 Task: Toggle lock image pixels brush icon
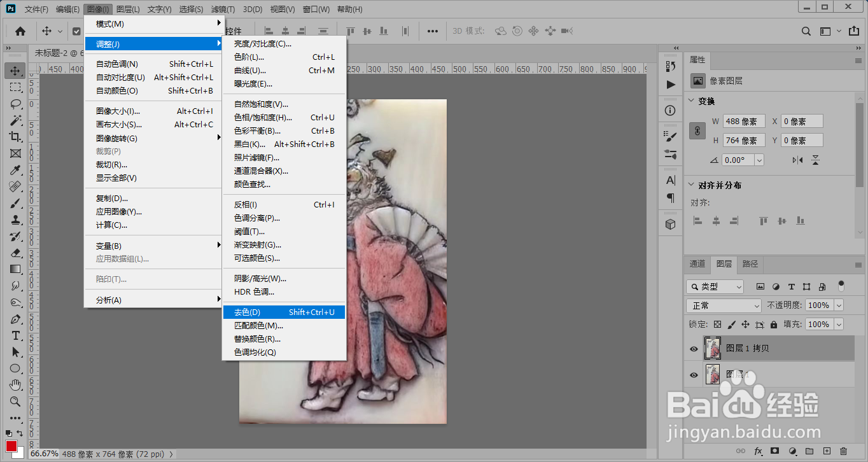pyautogui.click(x=731, y=325)
